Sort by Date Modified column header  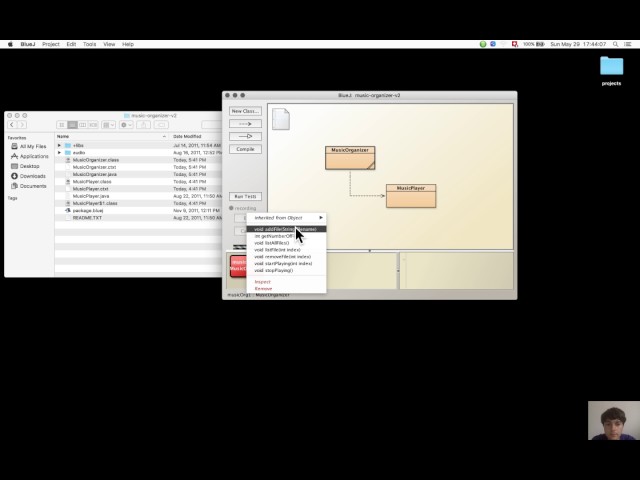point(196,136)
